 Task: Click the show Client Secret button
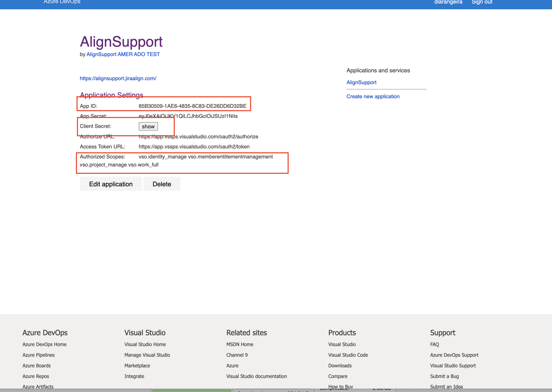coord(148,126)
